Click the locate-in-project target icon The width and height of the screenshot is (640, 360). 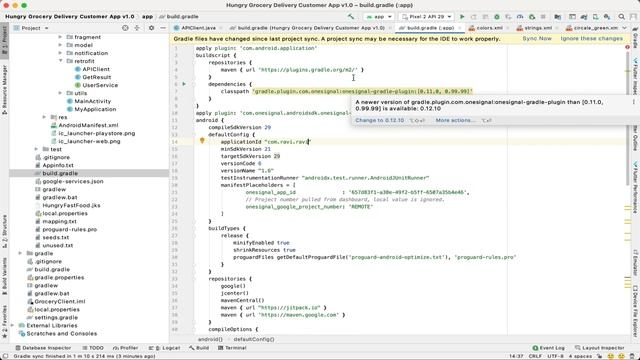[125, 28]
